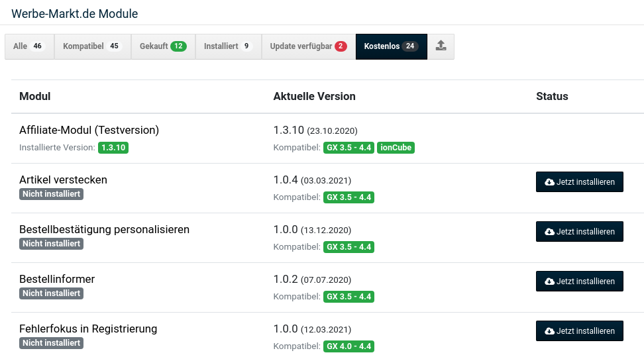Click the Fehlerfokus in Registrierung title
644x361 pixels.
pyautogui.click(x=88, y=329)
